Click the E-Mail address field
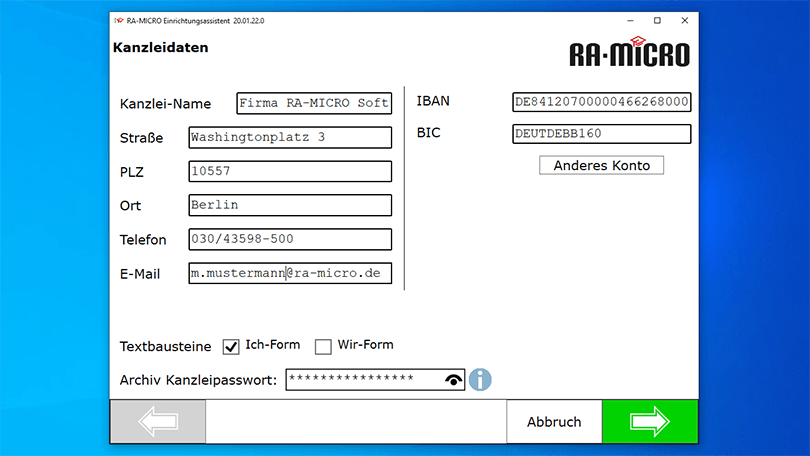 290,273
